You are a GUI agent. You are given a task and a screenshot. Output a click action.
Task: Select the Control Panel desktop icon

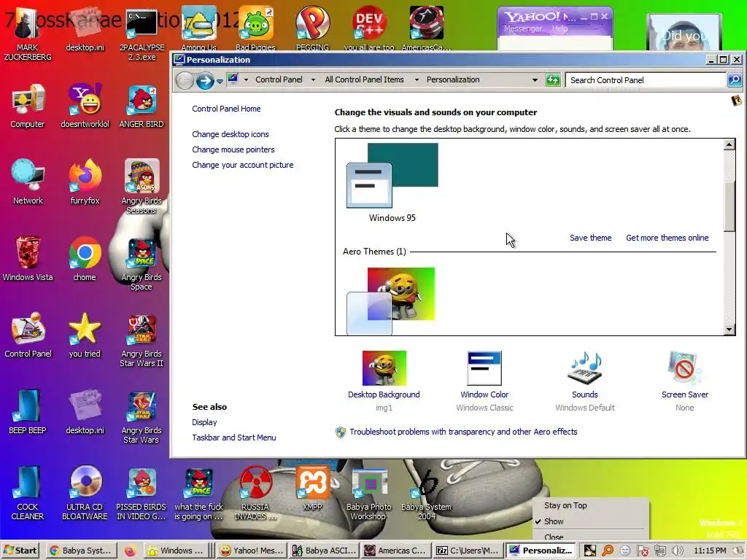click(x=28, y=335)
